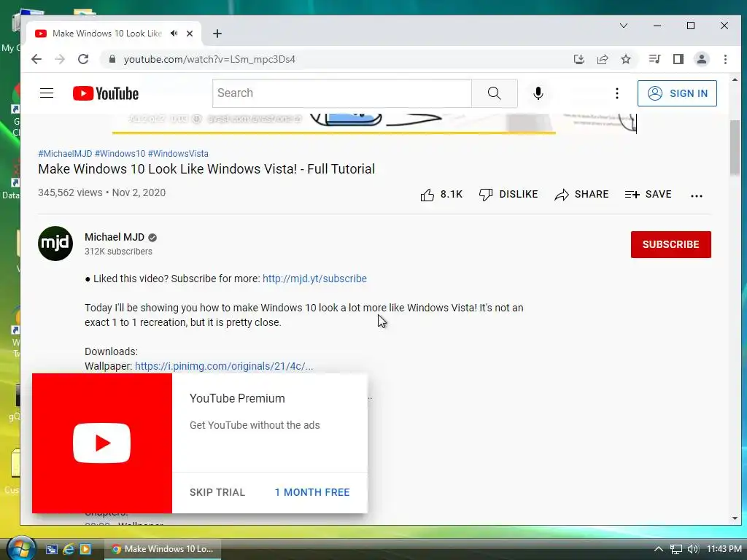Viewport: 747px width, 560px height.
Task: Toggle the Chrome side panel
Action: coord(678,59)
